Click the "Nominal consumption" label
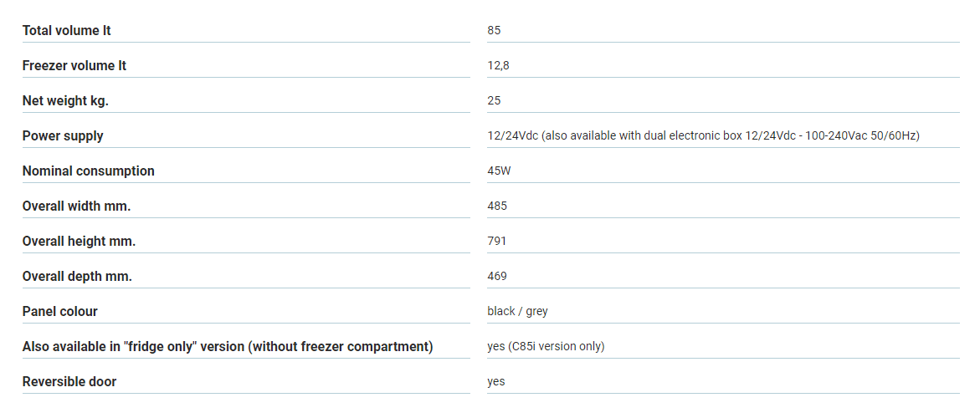Viewport: 980px width, 418px height. (89, 171)
